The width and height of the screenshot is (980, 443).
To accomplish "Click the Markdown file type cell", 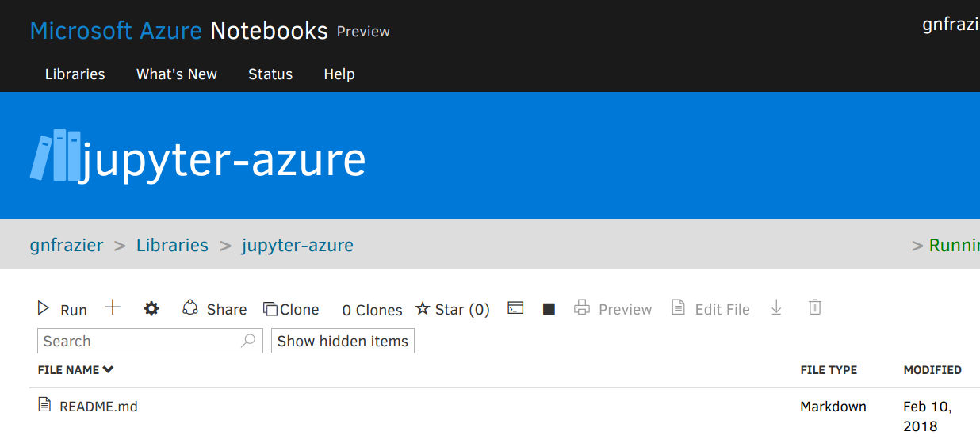I will 833,407.
